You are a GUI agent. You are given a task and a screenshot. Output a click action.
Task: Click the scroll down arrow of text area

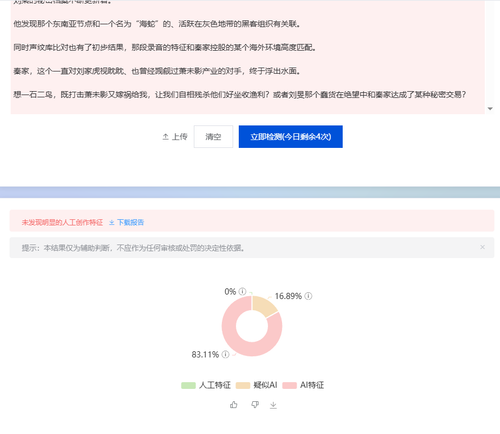click(x=490, y=109)
